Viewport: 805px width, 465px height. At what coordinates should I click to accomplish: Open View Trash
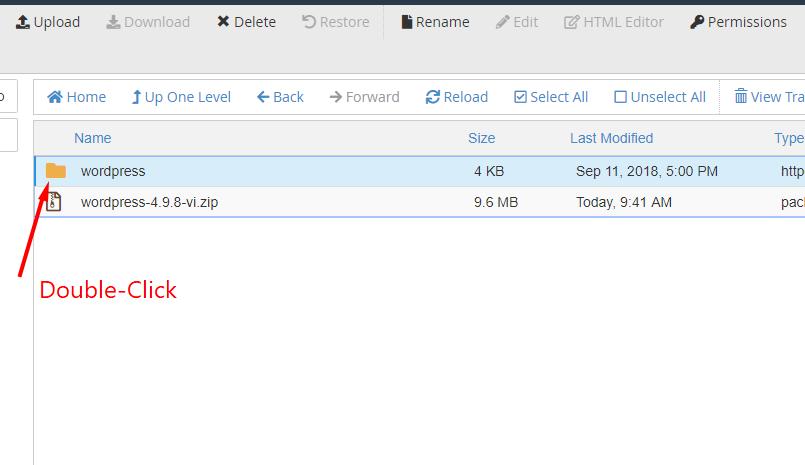pos(770,97)
